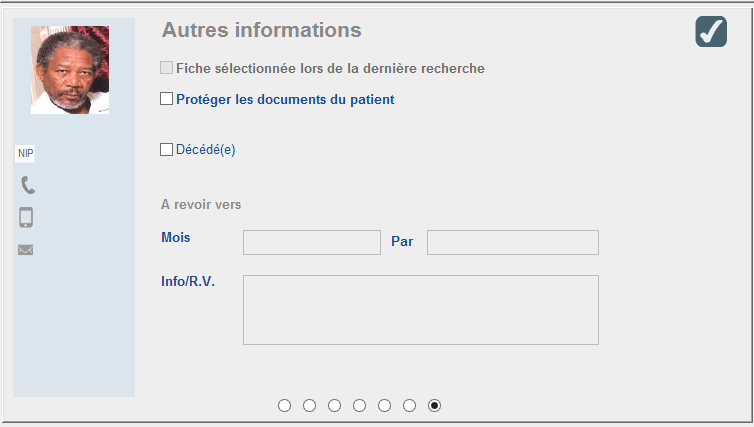Select the first page radio dot
The width and height of the screenshot is (754, 427).
click(285, 405)
